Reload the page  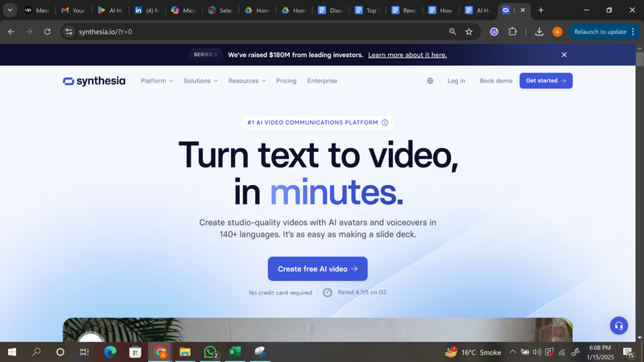[47, 31]
